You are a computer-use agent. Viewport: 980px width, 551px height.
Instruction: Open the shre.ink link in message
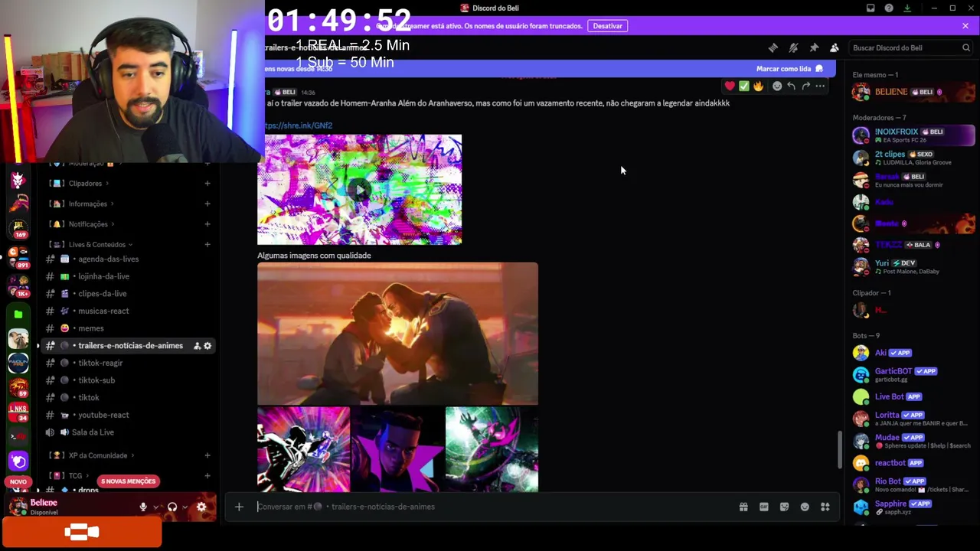[x=299, y=126]
